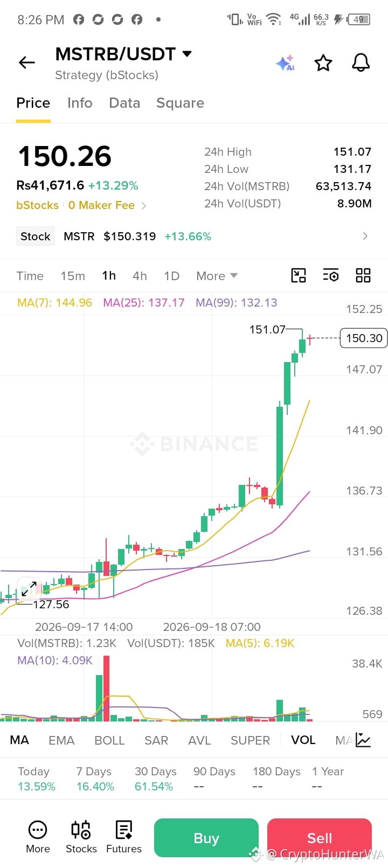The width and height of the screenshot is (388, 868).
Task: Tap the green Buy button
Action: click(206, 838)
